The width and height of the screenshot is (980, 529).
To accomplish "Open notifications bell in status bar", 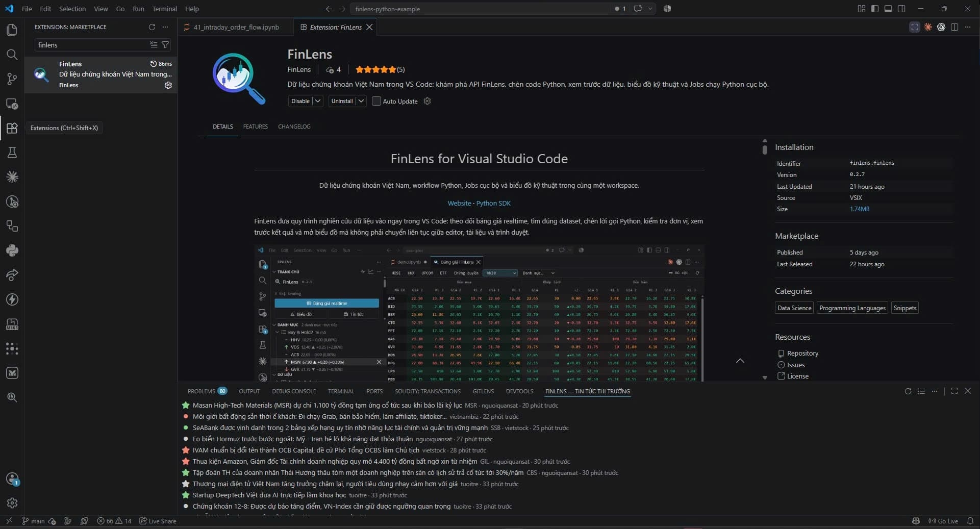I will (970, 521).
